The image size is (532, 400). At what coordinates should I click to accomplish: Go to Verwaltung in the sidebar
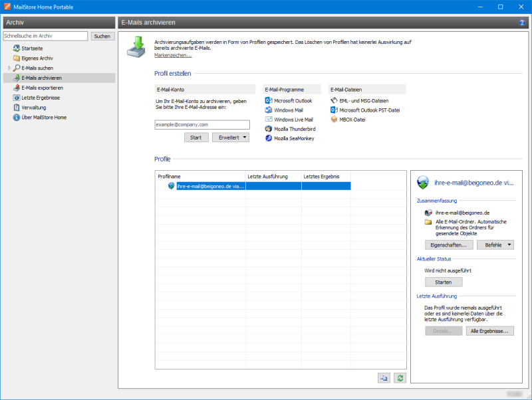click(x=33, y=108)
